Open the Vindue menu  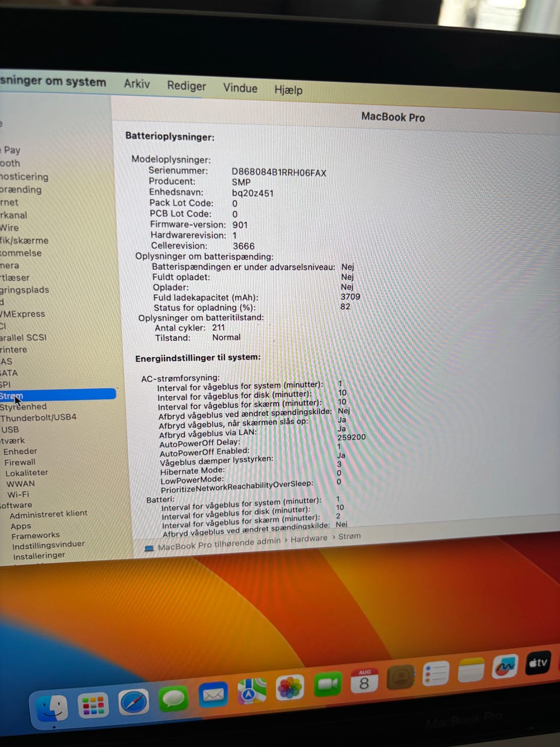click(x=240, y=88)
